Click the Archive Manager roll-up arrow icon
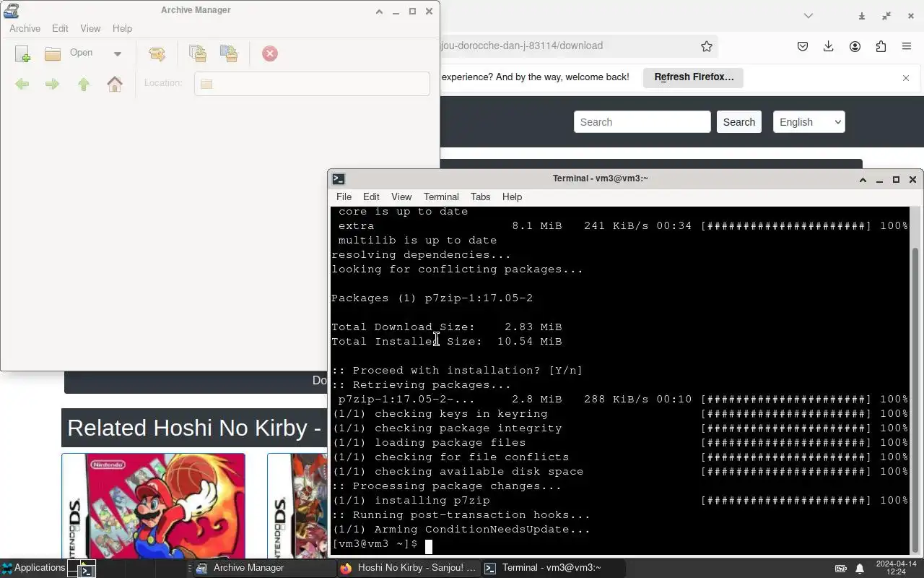Image resolution: width=924 pixels, height=578 pixels. [379, 12]
